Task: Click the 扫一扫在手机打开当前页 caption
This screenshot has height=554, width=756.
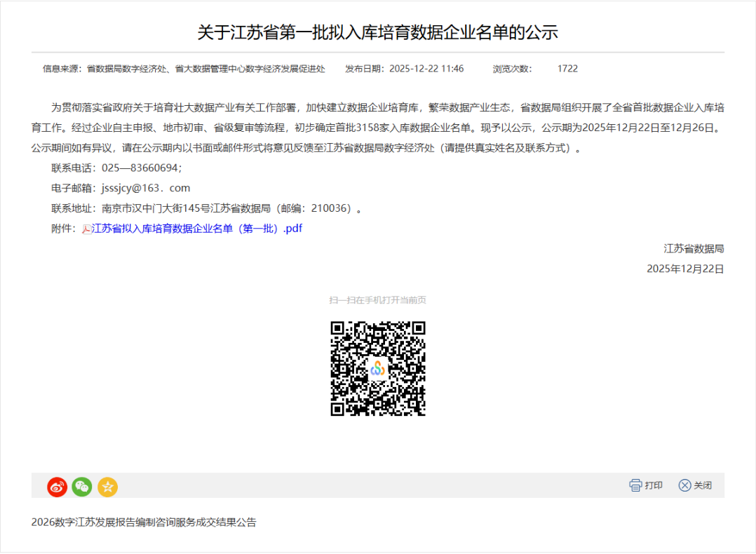Action: point(378,300)
